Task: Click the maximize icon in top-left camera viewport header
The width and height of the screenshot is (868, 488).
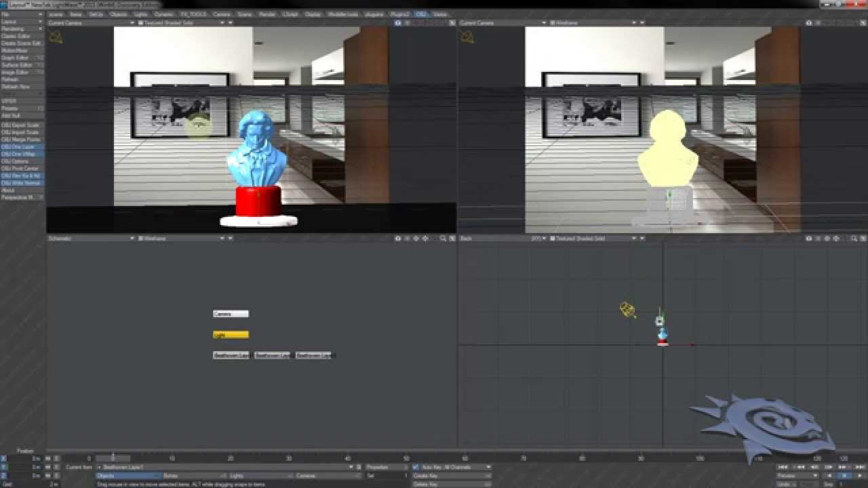Action: tap(452, 23)
